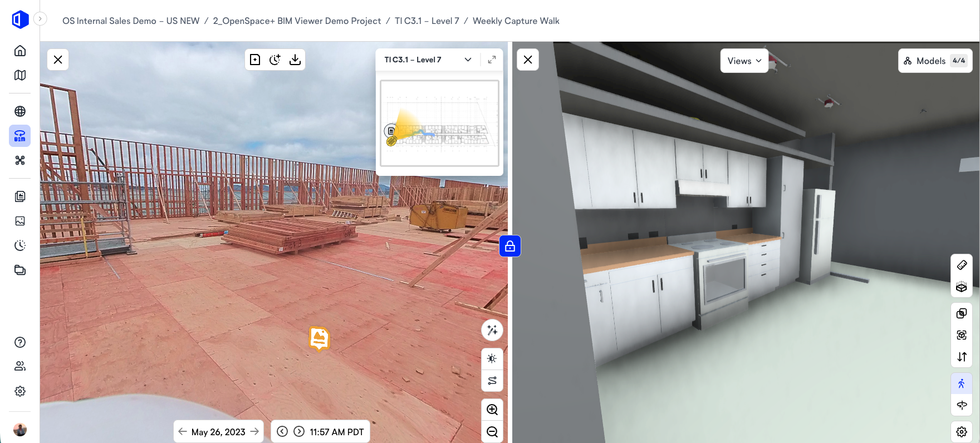Screen dimensions: 980x443
Task: Select the section box tool
Action: [962, 287]
